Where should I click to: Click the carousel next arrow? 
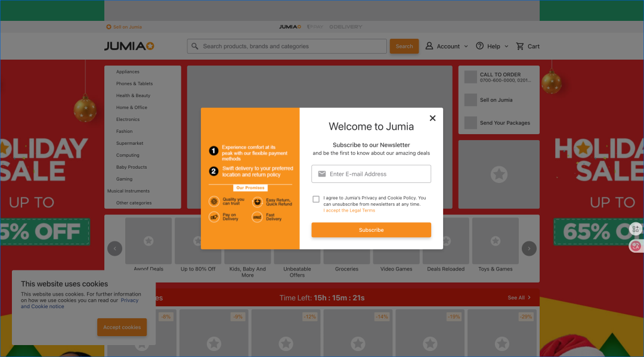click(529, 249)
